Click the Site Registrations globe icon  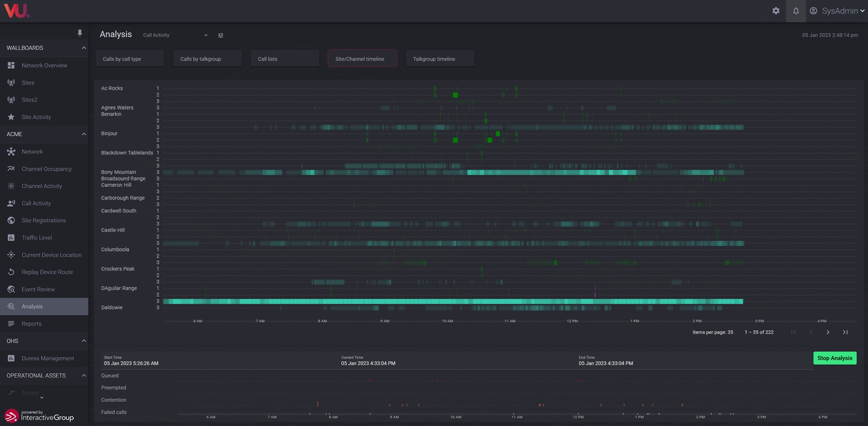pyautogui.click(x=11, y=220)
